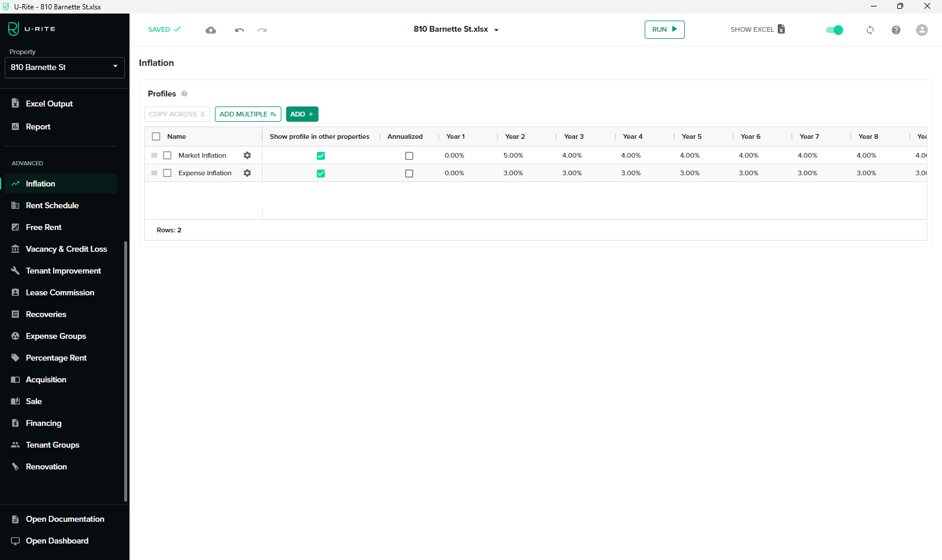Edit Year 2 value for Market Inflation

point(513,155)
